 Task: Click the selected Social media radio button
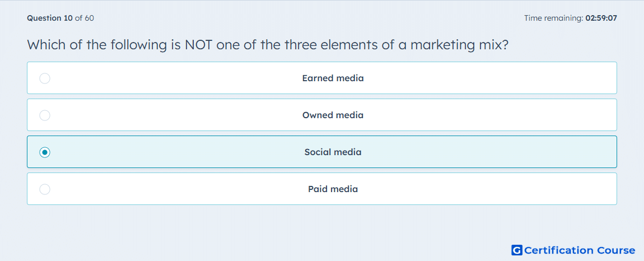tap(45, 152)
